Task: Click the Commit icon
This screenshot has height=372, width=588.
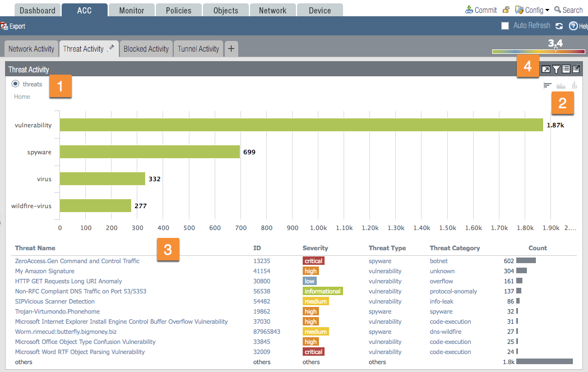Action: click(470, 10)
